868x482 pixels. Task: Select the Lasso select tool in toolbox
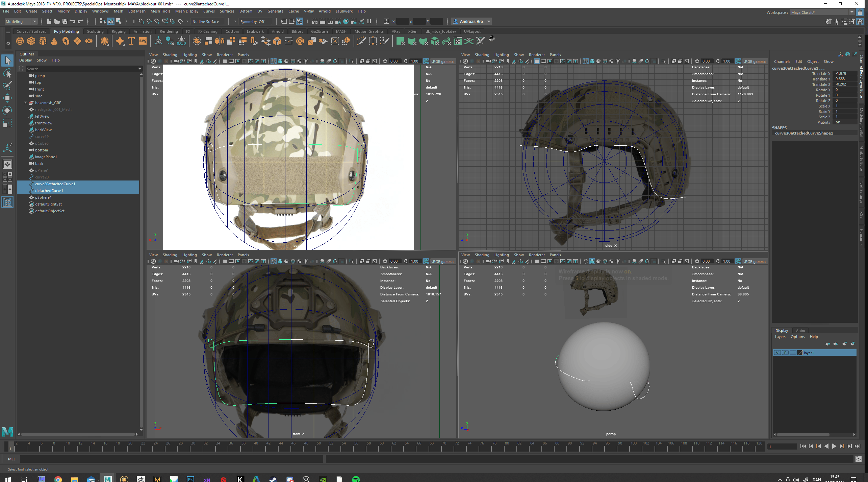[x=7, y=73]
